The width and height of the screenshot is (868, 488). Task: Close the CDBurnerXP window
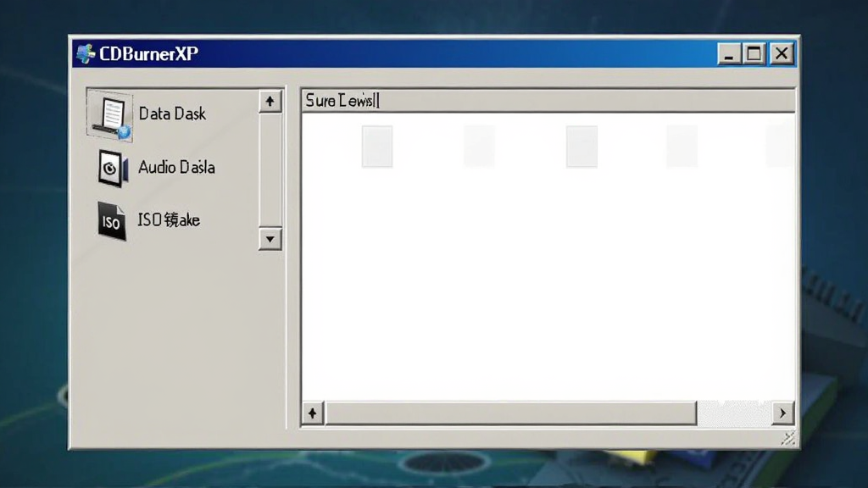(x=782, y=53)
